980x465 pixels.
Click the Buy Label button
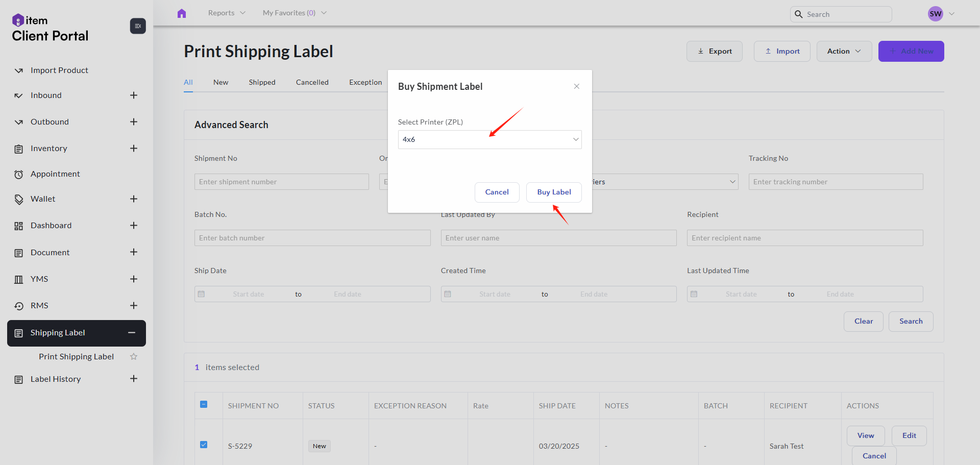554,192
